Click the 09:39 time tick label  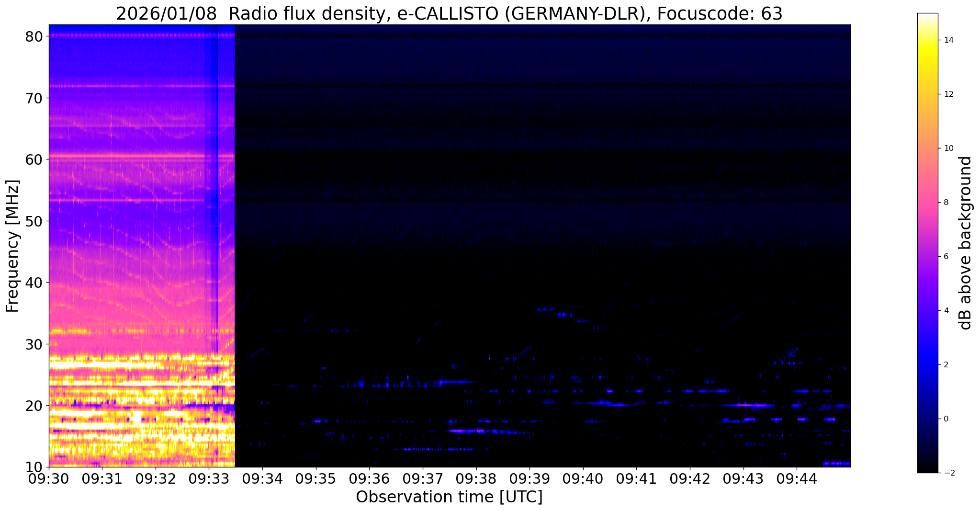(x=529, y=478)
